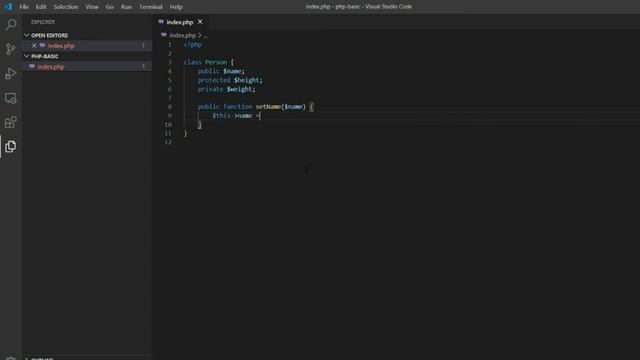Open the Help menu

point(176,7)
